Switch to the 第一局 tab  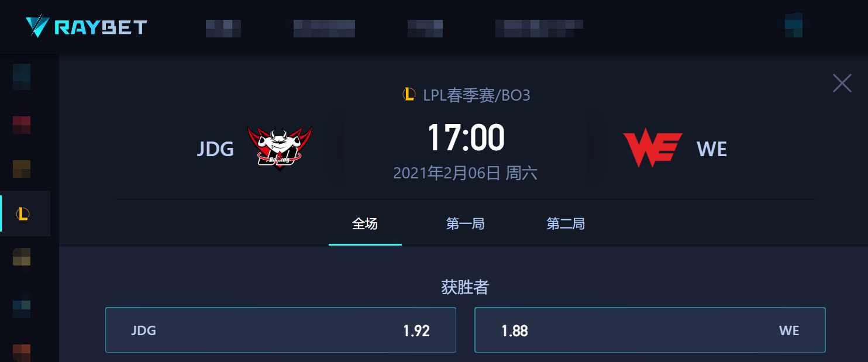point(465,223)
